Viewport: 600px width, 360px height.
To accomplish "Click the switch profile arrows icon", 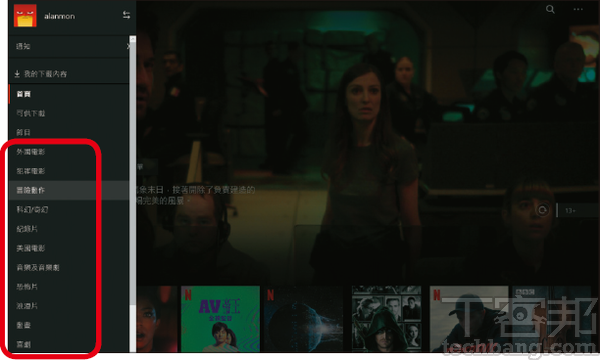I will [x=126, y=15].
